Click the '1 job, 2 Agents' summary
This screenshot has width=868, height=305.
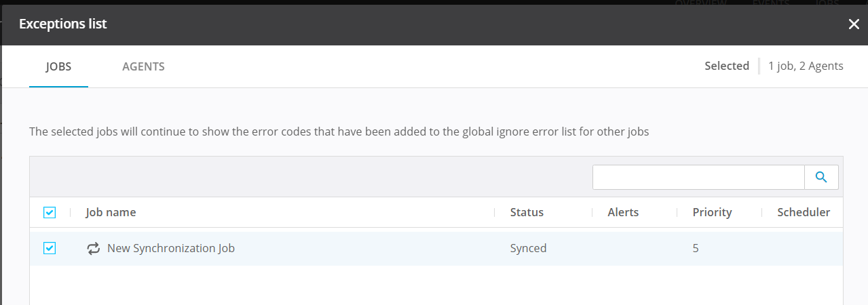pos(806,66)
